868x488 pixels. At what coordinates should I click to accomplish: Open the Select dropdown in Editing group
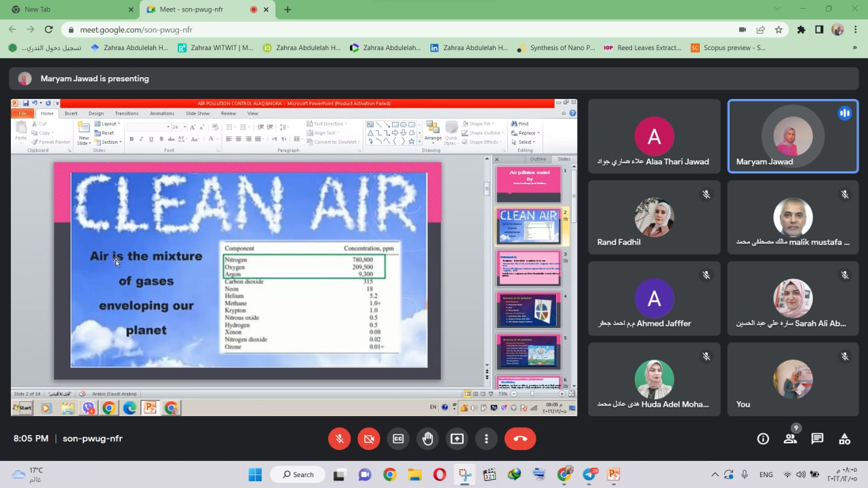pyautogui.click(x=524, y=142)
